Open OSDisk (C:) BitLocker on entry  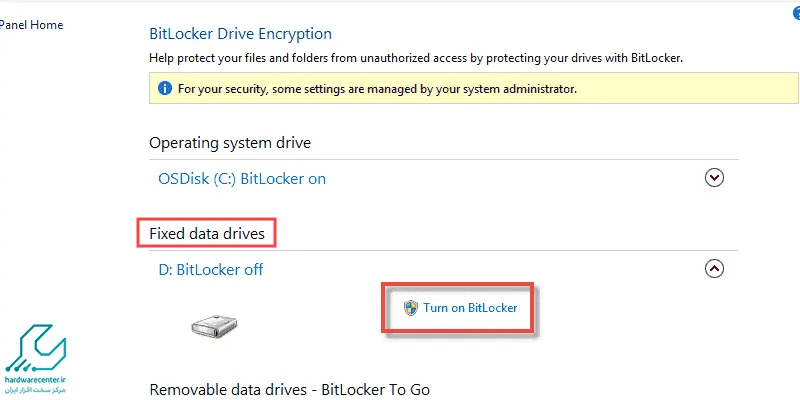[242, 179]
